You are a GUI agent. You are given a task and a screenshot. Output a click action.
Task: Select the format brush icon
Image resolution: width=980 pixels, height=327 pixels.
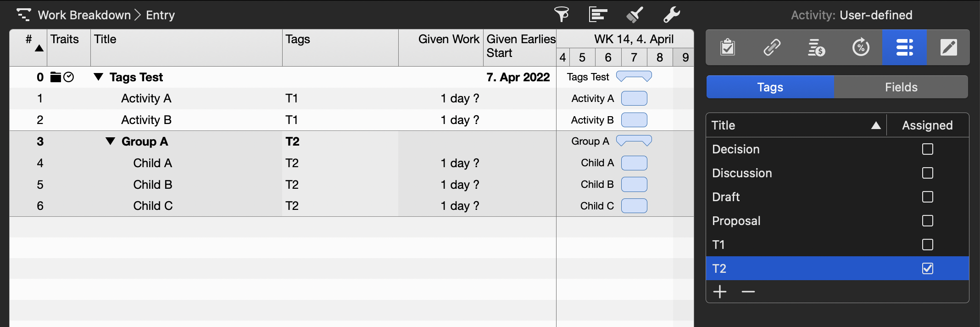point(634,14)
